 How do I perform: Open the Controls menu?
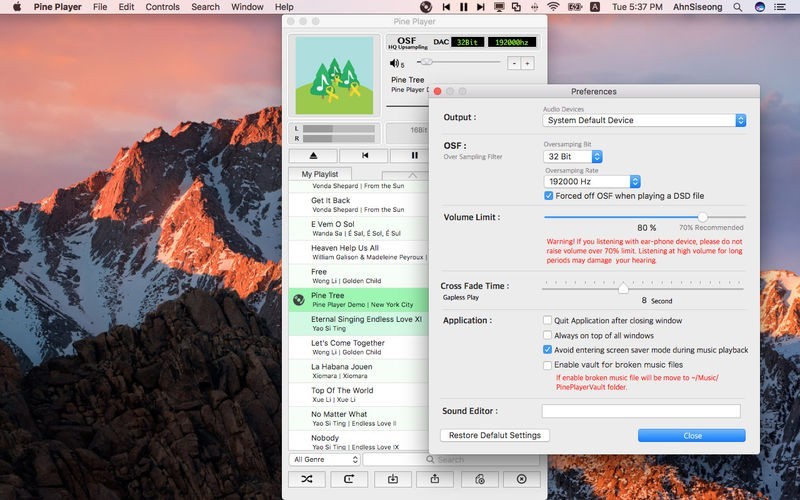(x=162, y=7)
